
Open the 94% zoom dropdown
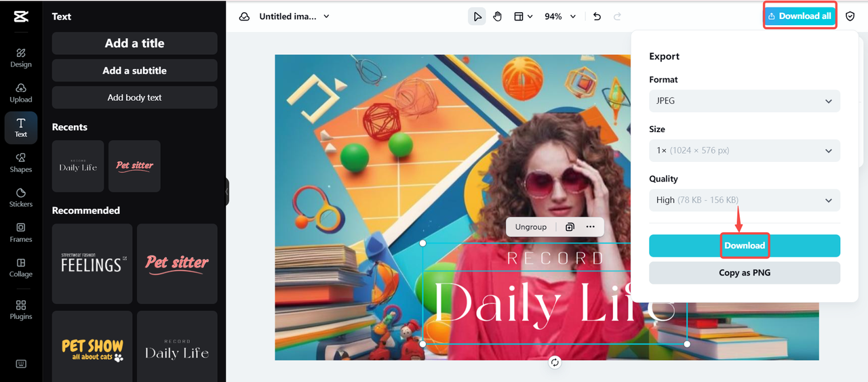[x=560, y=16]
